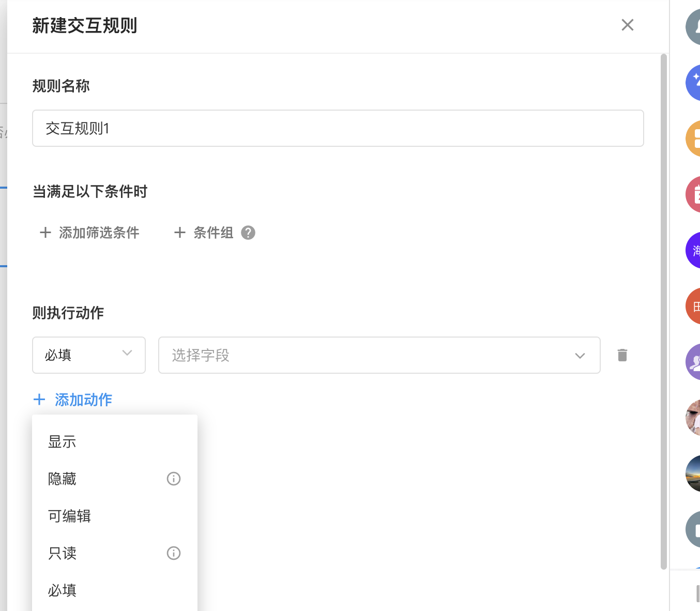The image size is (700, 611).
Task: Close the 新建交互规则 dialog
Action: coord(627,25)
